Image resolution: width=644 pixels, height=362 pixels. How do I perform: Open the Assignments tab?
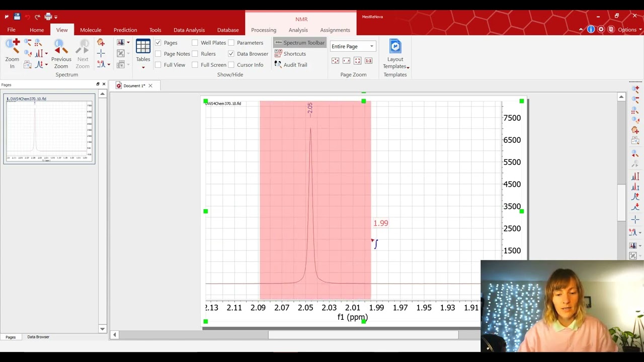click(335, 30)
